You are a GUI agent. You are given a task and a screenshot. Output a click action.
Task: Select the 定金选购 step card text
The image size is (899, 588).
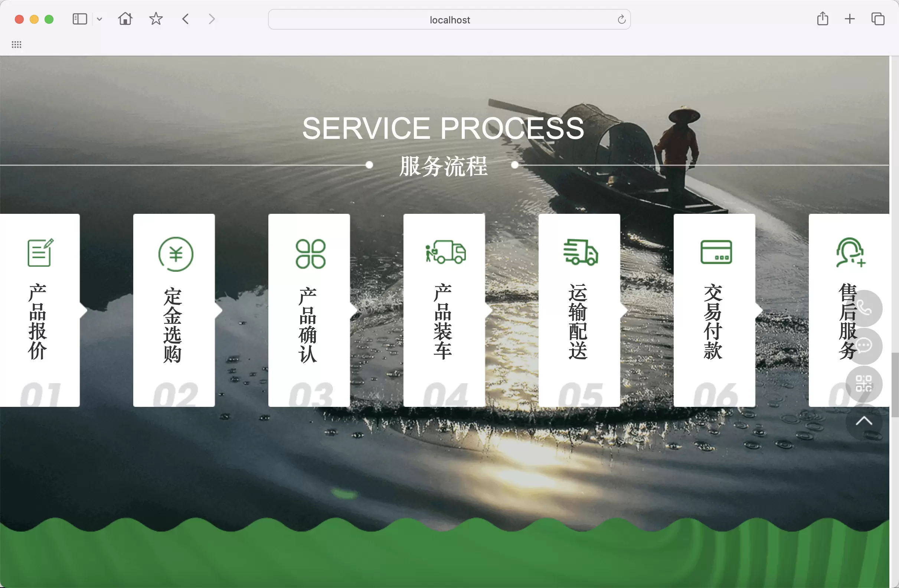pos(173,324)
